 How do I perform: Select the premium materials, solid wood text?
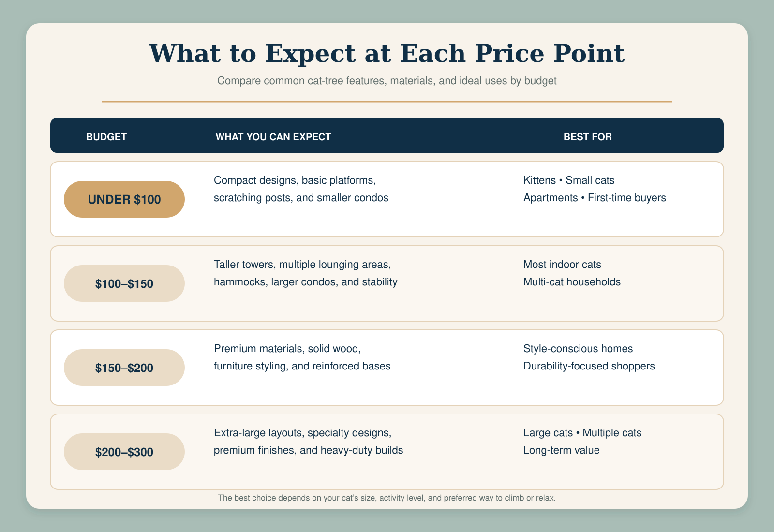pyautogui.click(x=302, y=357)
